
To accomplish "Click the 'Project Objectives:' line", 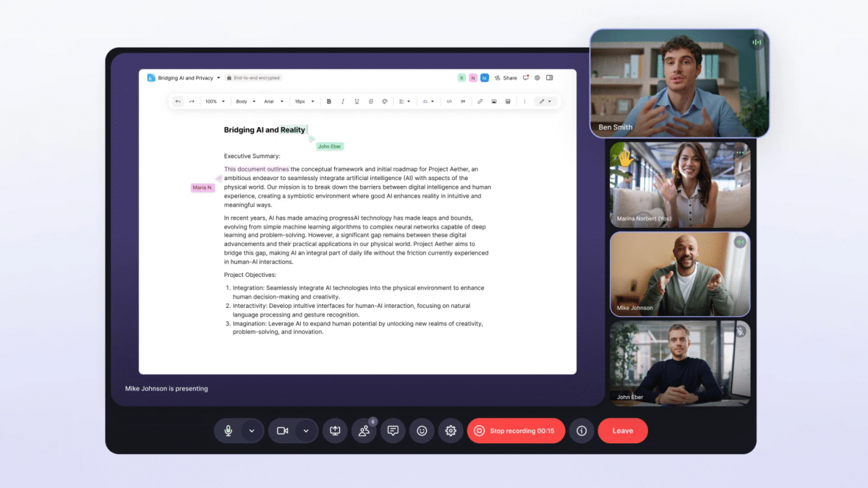I will tap(250, 275).
